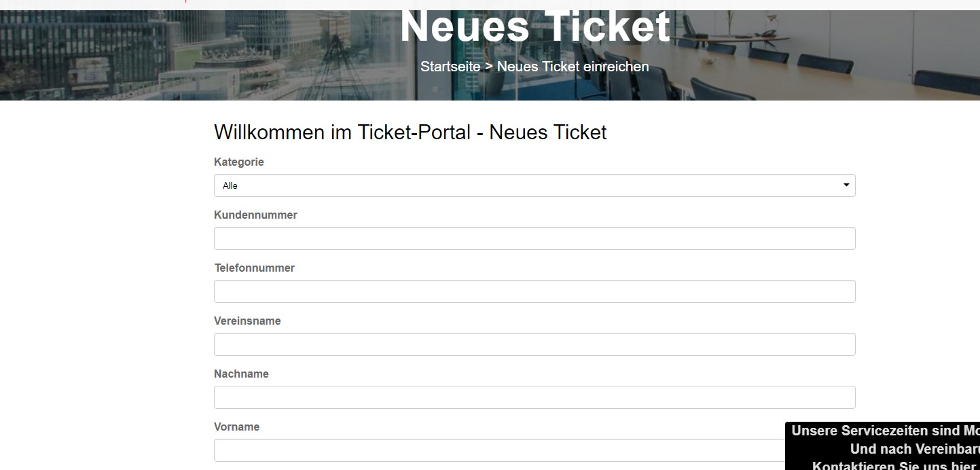Click the Vorname label text
980x470 pixels.
(237, 427)
